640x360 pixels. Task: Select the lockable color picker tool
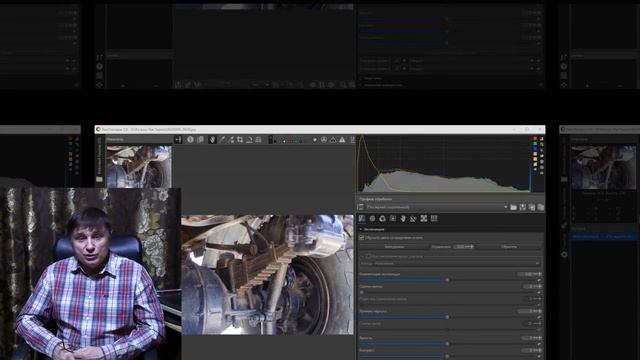point(231,140)
